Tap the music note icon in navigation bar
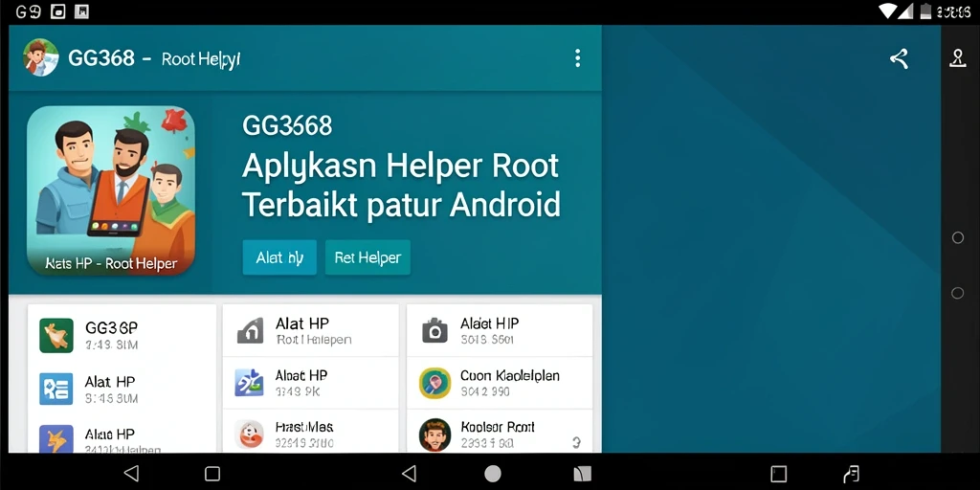980x490 pixels. [851, 474]
